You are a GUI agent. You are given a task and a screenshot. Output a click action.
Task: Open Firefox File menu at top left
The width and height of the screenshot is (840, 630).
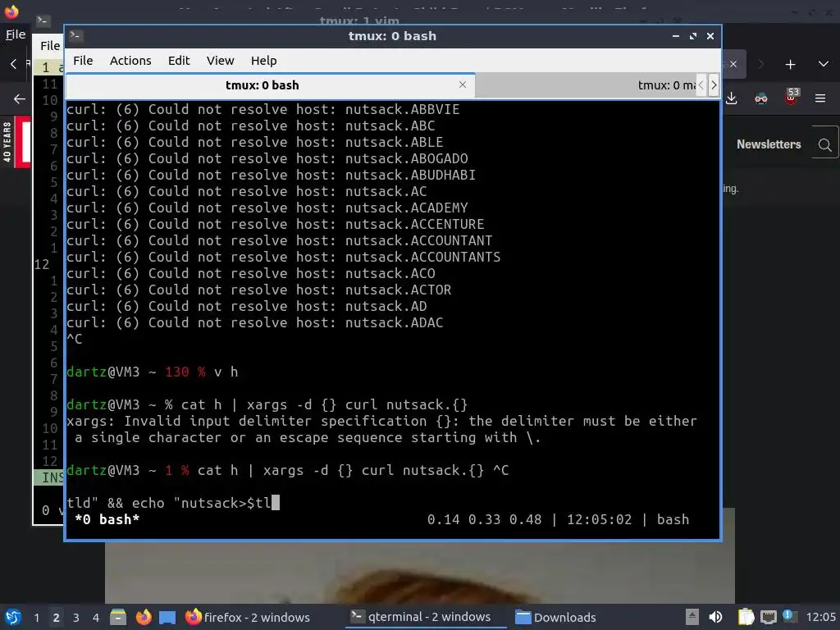click(16, 34)
